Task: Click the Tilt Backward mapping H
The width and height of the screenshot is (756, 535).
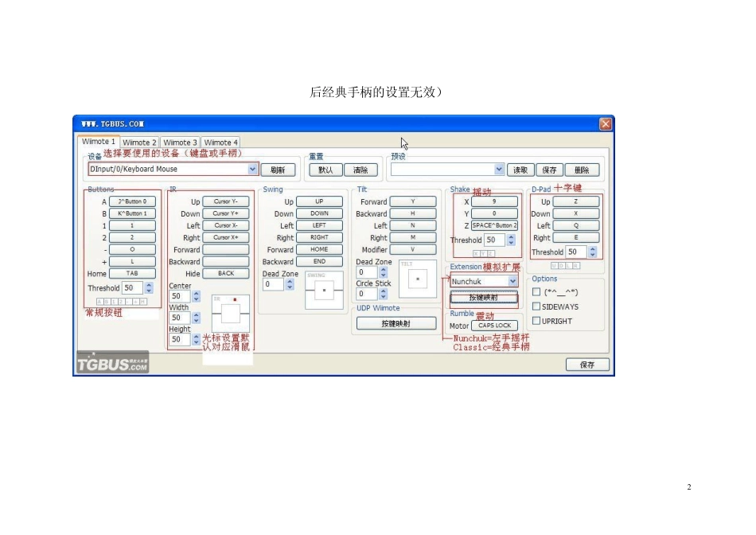Action: click(x=413, y=213)
